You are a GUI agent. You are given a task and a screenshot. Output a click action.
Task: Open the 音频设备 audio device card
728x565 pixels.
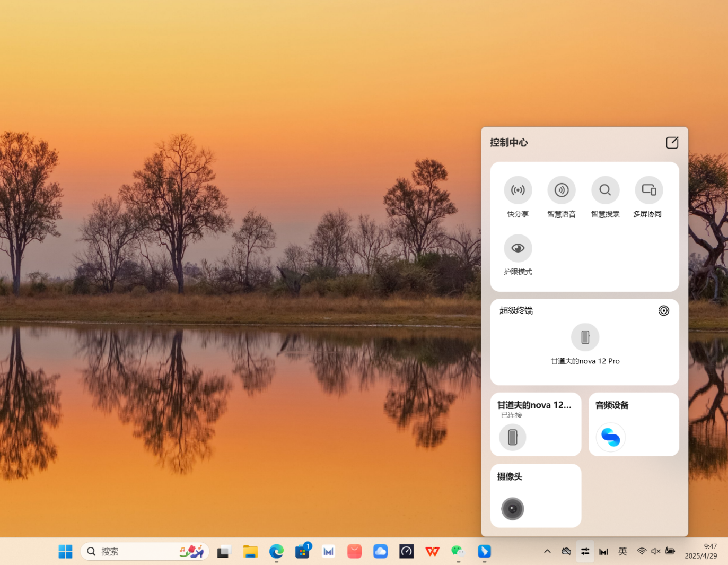(634, 424)
